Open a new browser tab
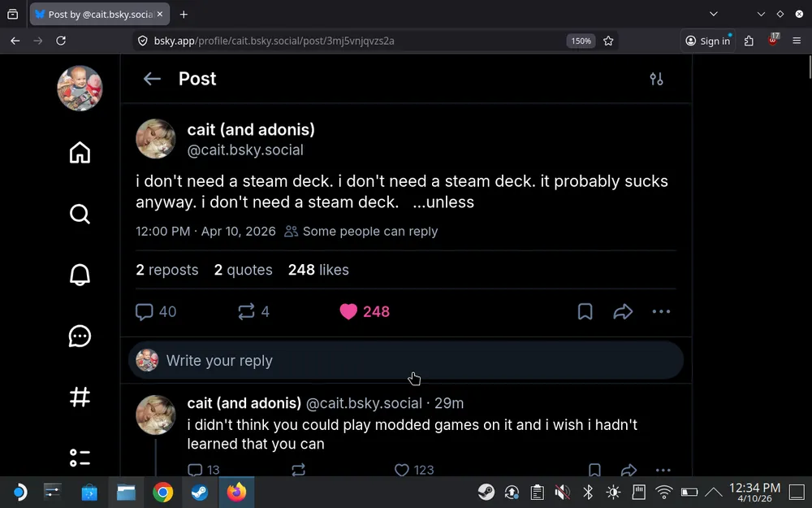Image resolution: width=812 pixels, height=508 pixels. point(184,15)
